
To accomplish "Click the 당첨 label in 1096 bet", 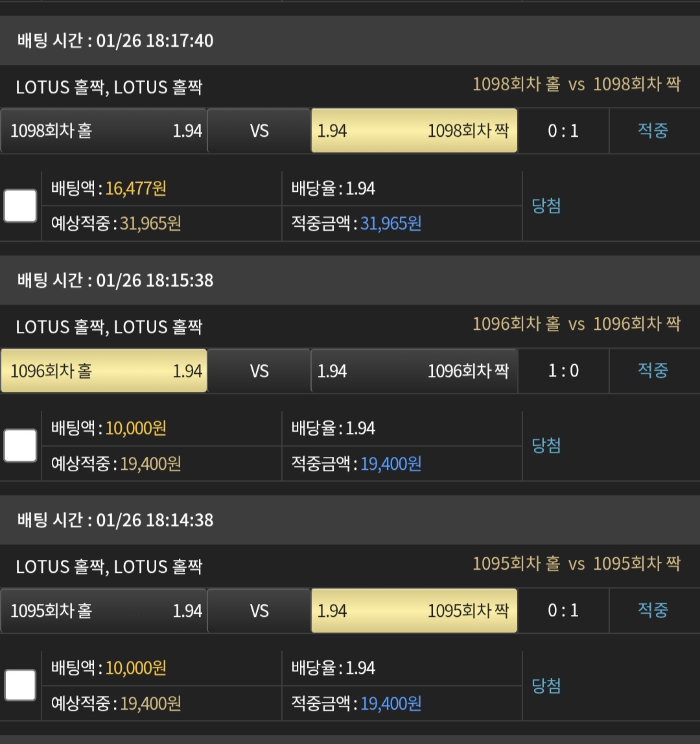I will click(546, 446).
